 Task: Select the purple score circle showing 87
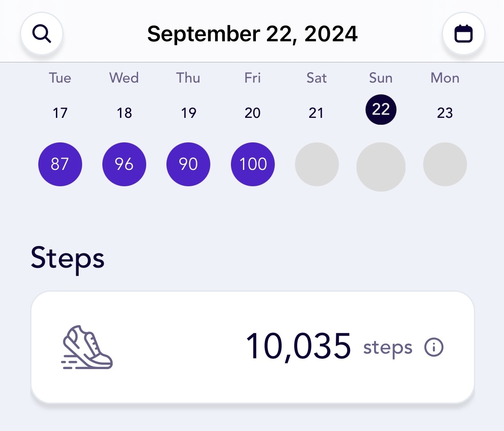pos(60,164)
